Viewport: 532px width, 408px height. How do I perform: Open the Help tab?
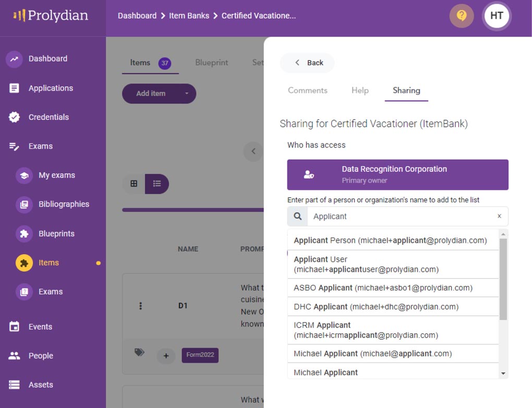coord(360,91)
